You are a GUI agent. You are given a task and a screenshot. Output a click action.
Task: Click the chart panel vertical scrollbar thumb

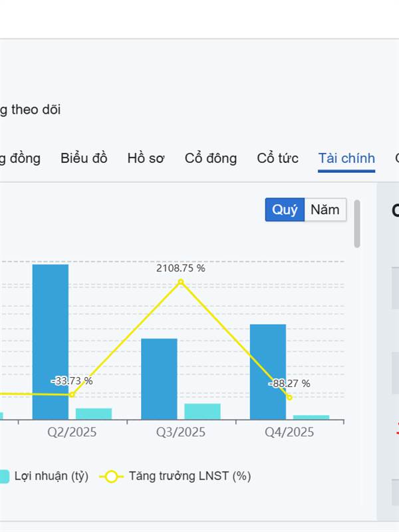(357, 224)
